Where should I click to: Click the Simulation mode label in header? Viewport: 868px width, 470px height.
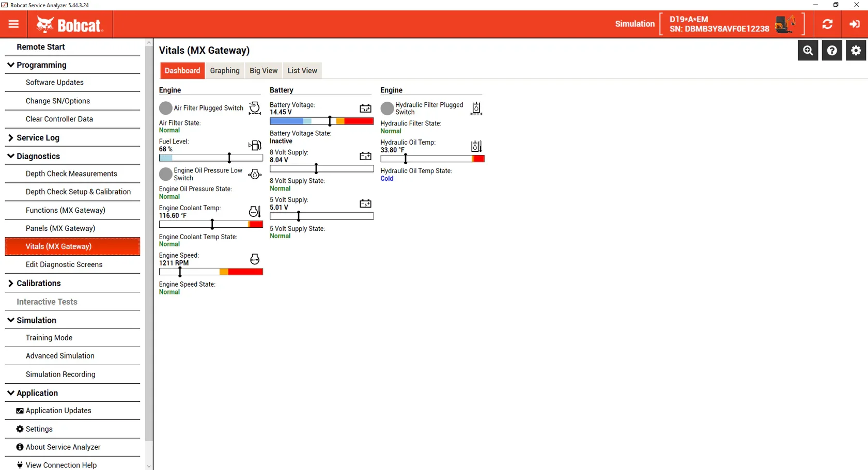tap(635, 24)
